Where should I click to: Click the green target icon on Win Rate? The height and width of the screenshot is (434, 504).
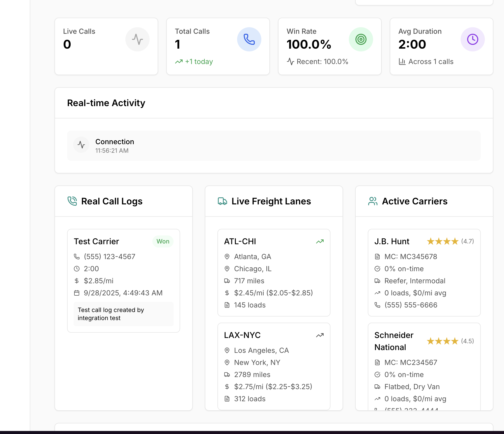coord(361,39)
